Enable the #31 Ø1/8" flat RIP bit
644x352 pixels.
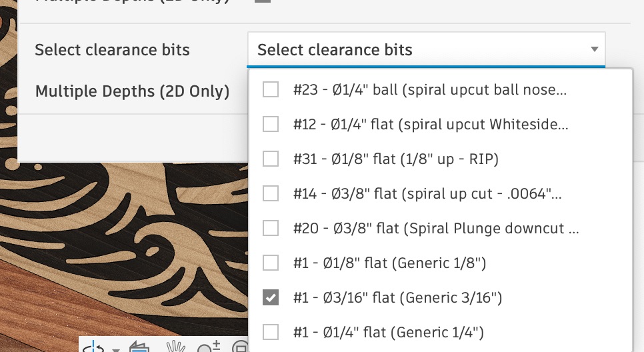point(271,159)
